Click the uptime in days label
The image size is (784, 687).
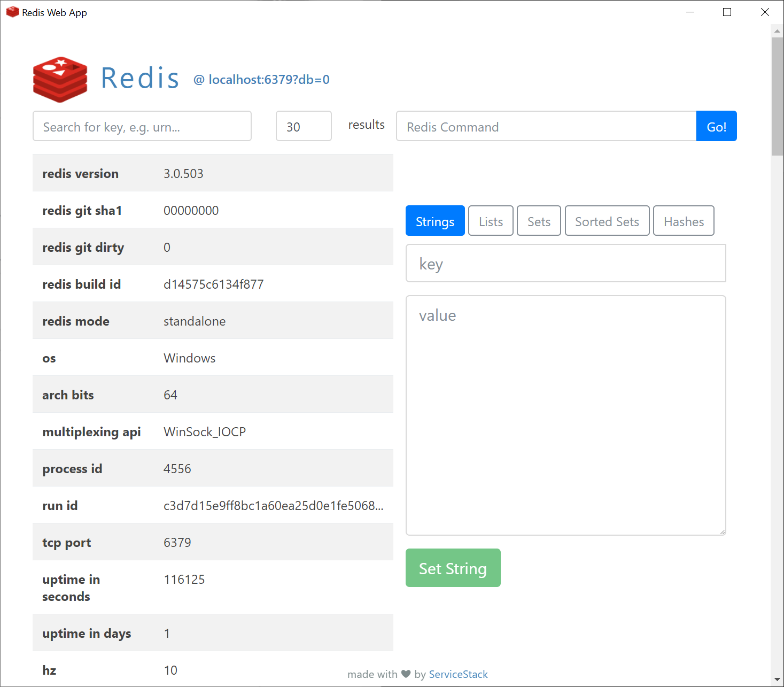click(x=87, y=634)
